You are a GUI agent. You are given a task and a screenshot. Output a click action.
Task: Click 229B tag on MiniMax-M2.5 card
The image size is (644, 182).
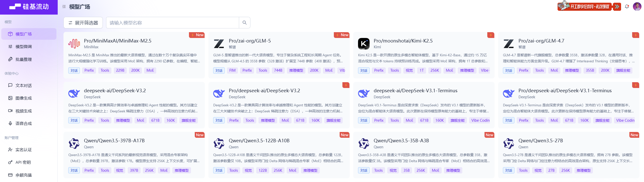120,70
